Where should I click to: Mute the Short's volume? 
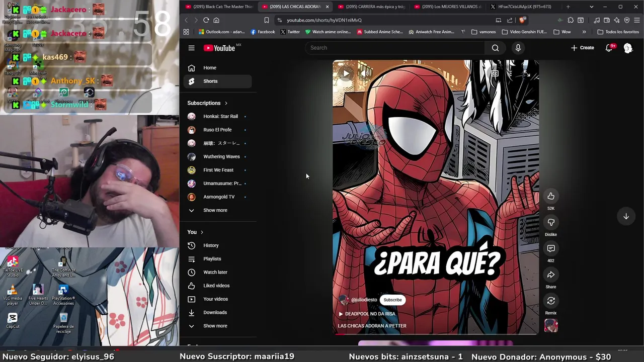(x=366, y=74)
